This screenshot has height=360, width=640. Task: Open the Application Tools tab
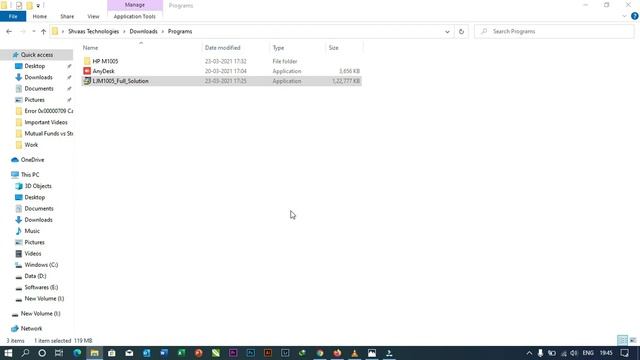[134, 16]
